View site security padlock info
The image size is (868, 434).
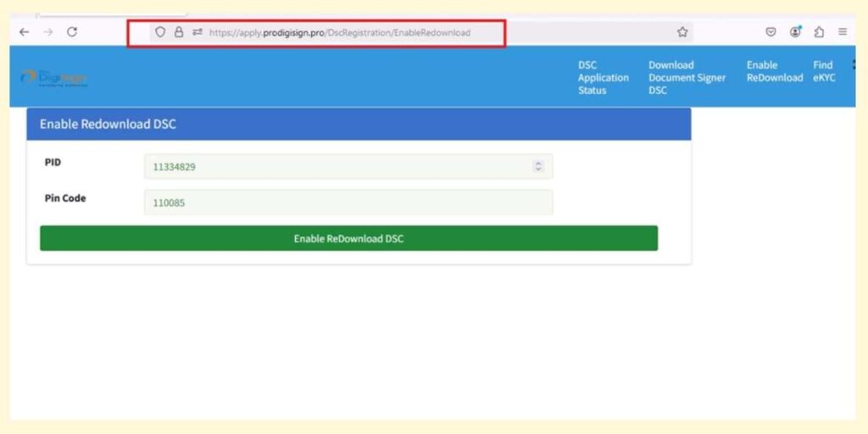pyautogui.click(x=179, y=32)
